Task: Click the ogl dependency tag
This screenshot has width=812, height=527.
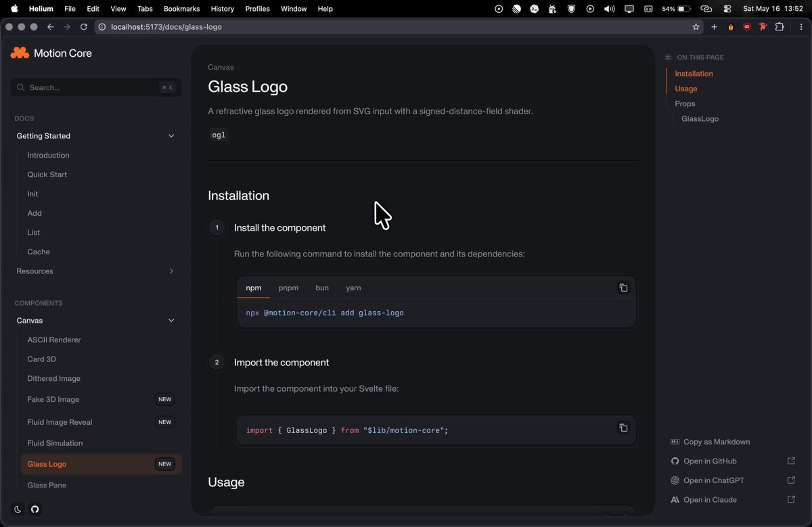Action: [219, 135]
